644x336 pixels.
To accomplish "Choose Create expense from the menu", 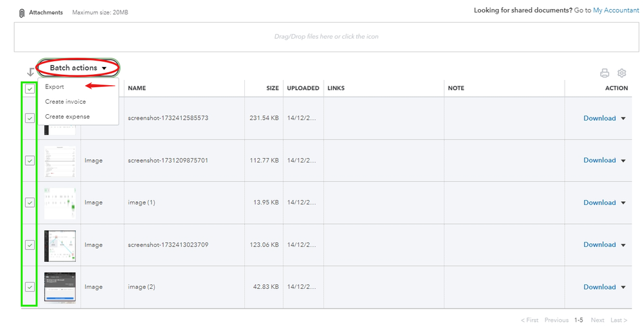I will (x=67, y=117).
